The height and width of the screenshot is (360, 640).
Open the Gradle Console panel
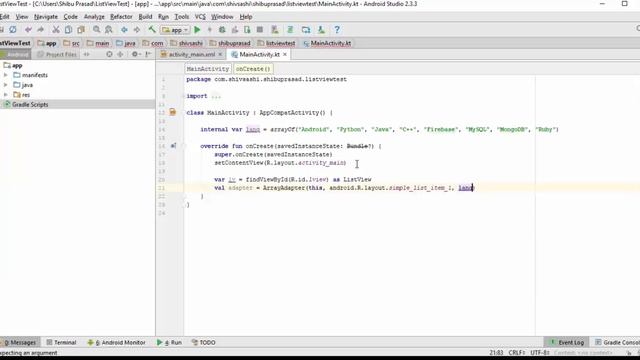(x=617, y=342)
